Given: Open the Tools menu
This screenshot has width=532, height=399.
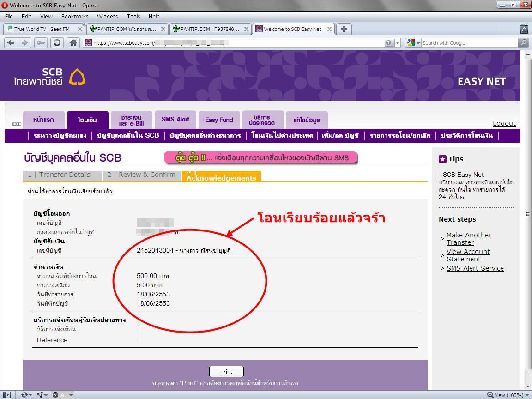Looking at the screenshot, I should (x=133, y=16).
